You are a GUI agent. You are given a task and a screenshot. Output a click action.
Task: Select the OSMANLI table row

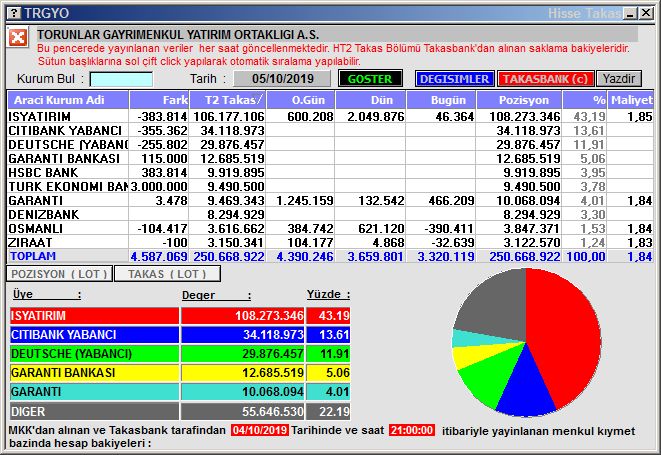[x=330, y=228]
